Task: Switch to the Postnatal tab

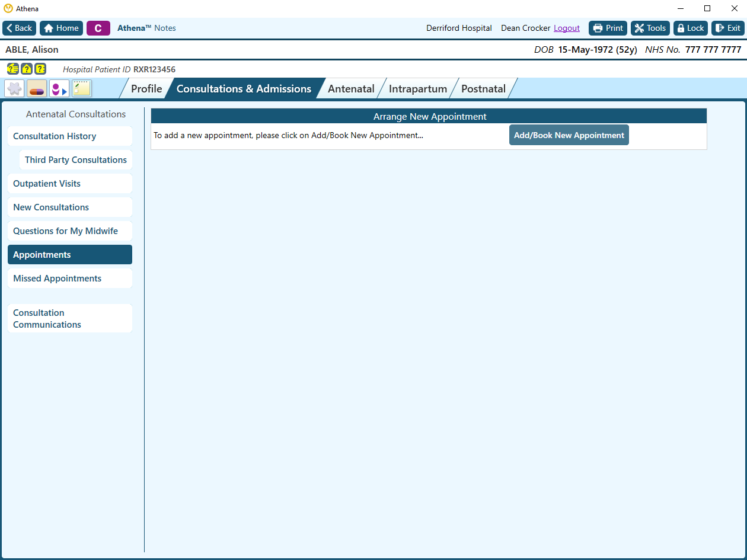Action: pyautogui.click(x=483, y=88)
